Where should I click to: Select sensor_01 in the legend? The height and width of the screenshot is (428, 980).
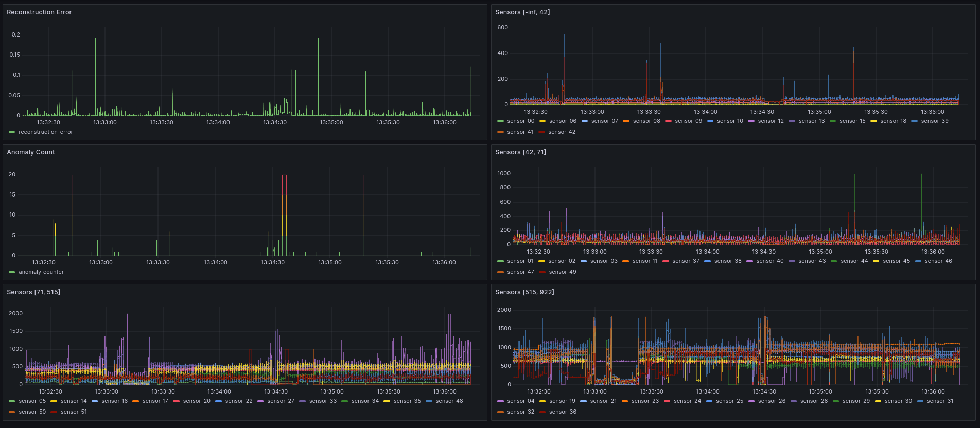[520, 261]
